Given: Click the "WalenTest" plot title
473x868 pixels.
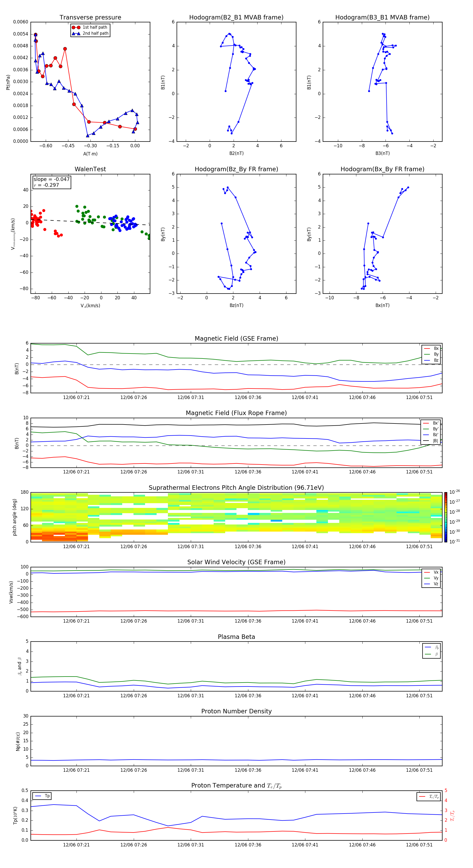Looking at the screenshot, I should click(90, 169).
